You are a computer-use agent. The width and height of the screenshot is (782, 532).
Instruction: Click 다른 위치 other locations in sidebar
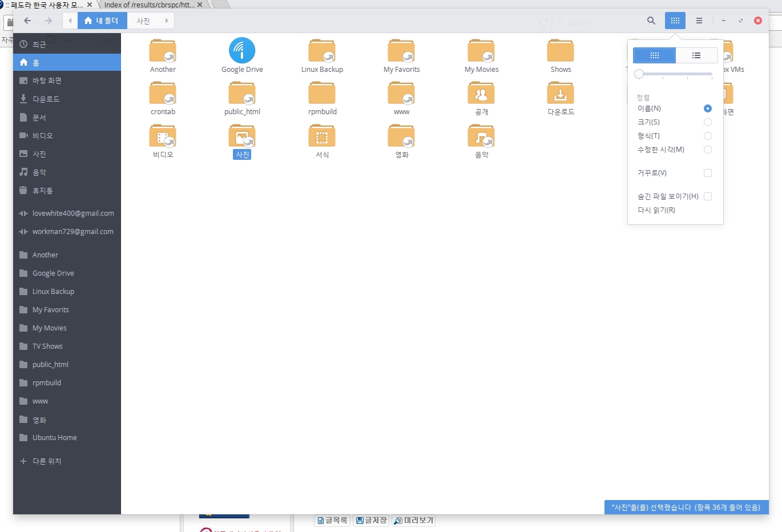(x=67, y=461)
